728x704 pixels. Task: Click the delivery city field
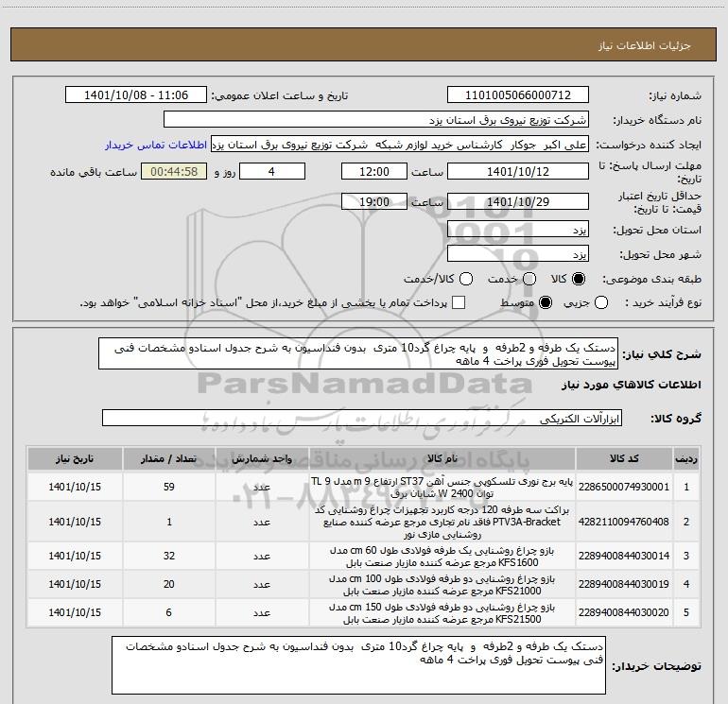click(x=518, y=254)
